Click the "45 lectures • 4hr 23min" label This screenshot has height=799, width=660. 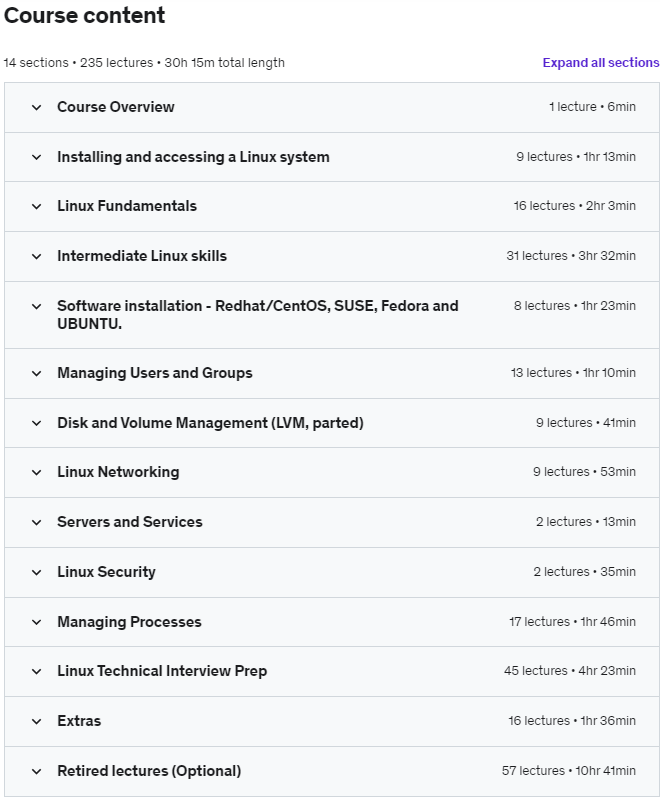pos(569,671)
